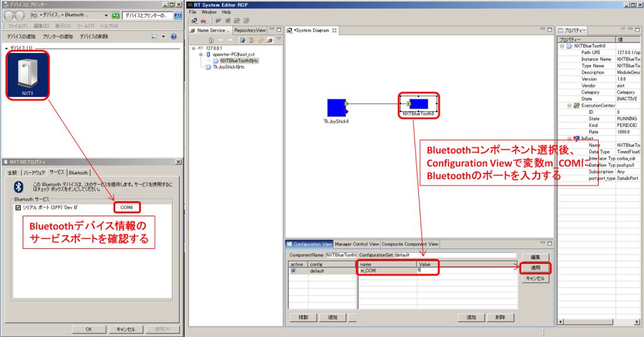Image resolution: width=644 pixels, height=337 pixels.
Task: Select the TkJoyStick0 component block in diagram
Action: 337,108
